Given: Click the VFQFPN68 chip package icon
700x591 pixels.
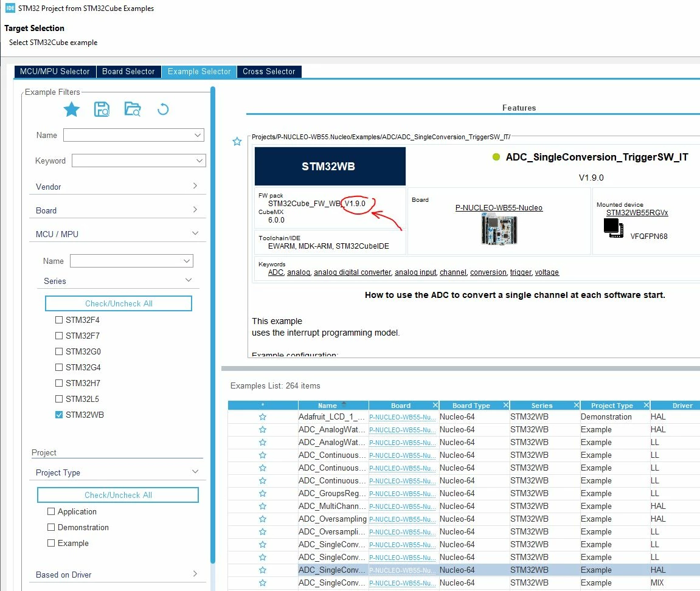Looking at the screenshot, I should point(614,228).
